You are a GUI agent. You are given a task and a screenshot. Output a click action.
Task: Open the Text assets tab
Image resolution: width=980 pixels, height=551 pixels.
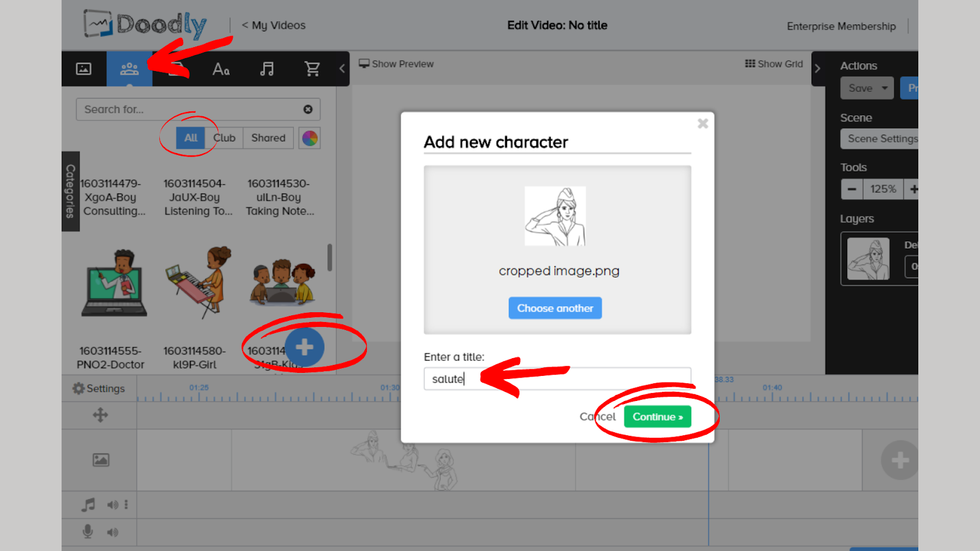(x=221, y=69)
